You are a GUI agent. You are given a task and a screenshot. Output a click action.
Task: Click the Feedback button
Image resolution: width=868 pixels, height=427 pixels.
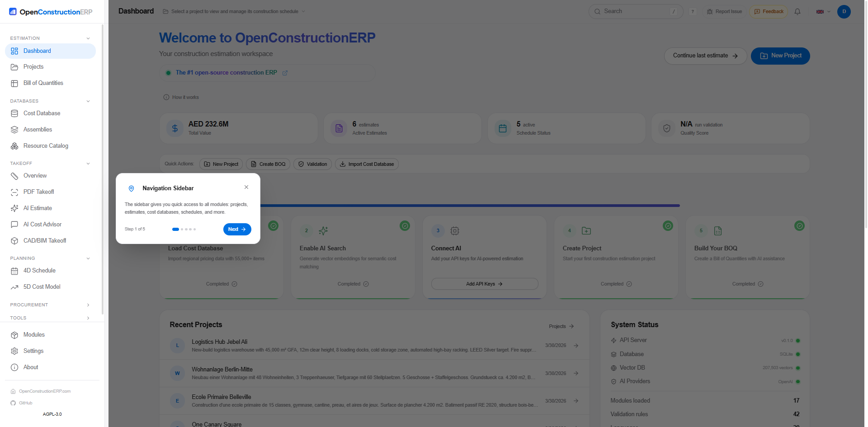click(x=769, y=12)
